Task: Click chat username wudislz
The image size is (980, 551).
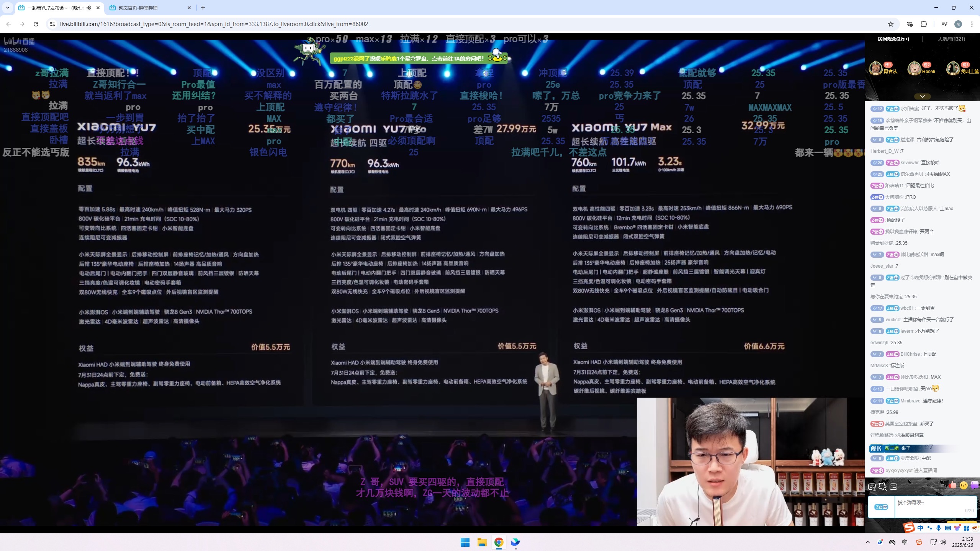Action: pyautogui.click(x=893, y=320)
